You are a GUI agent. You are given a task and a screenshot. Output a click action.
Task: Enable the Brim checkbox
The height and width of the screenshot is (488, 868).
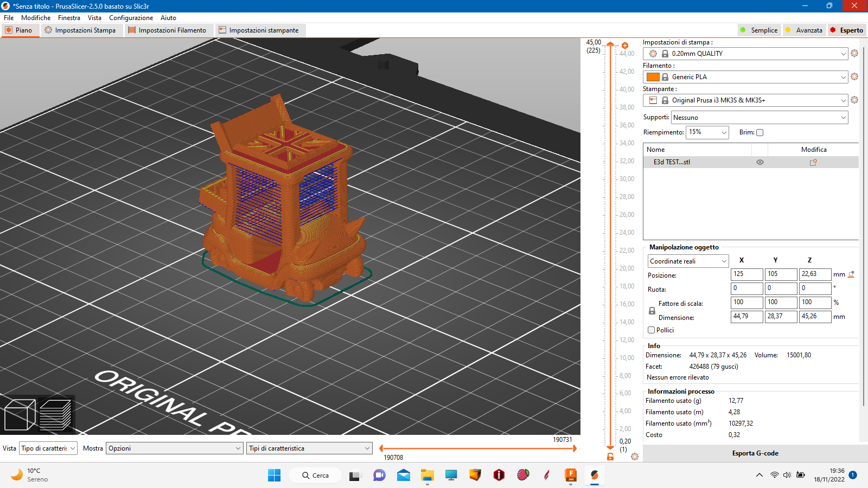tap(759, 133)
